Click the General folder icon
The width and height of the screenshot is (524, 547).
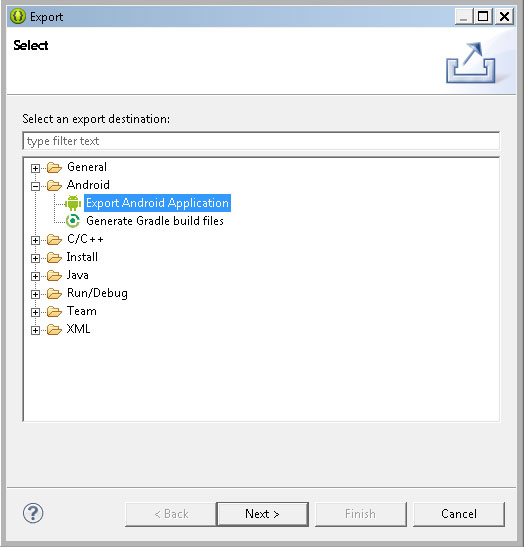[x=54, y=167]
